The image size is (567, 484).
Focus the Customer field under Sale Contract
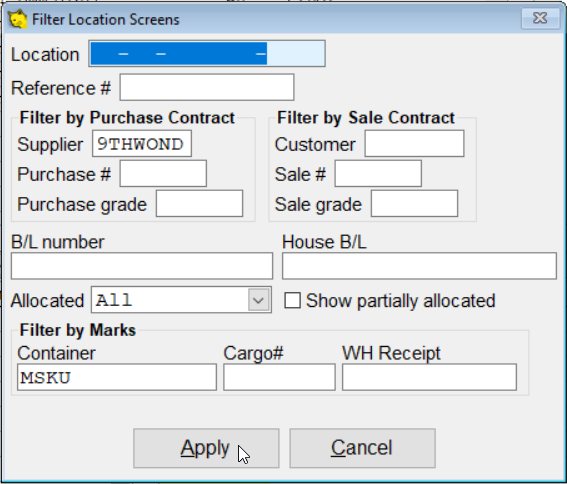tap(414, 144)
